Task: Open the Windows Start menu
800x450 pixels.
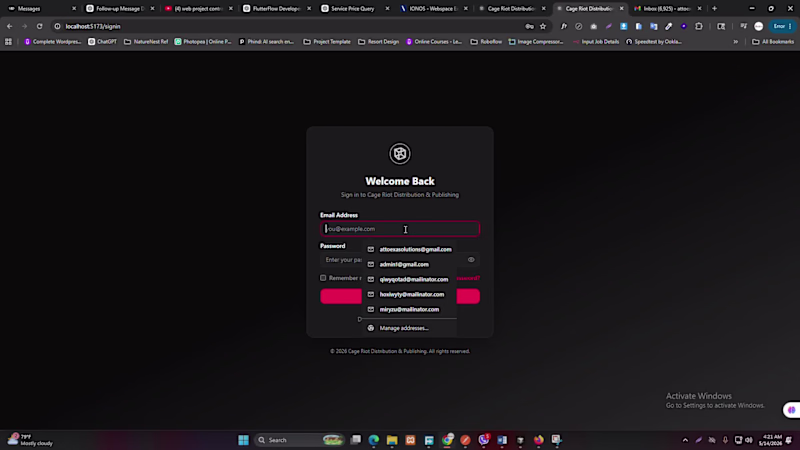Action: click(x=243, y=440)
